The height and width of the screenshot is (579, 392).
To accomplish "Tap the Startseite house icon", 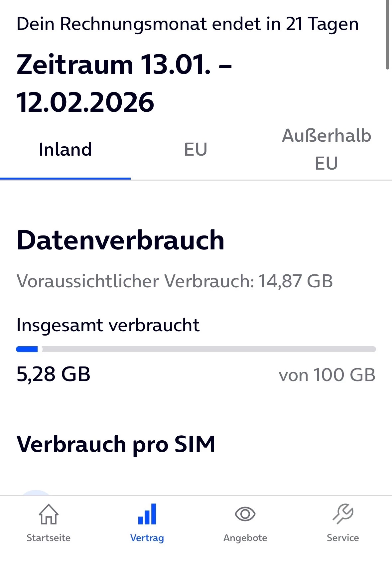I will point(49,514).
